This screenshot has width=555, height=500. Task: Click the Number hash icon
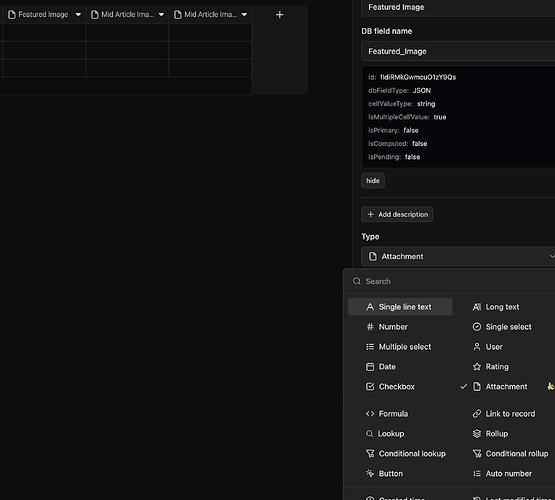[x=370, y=327]
